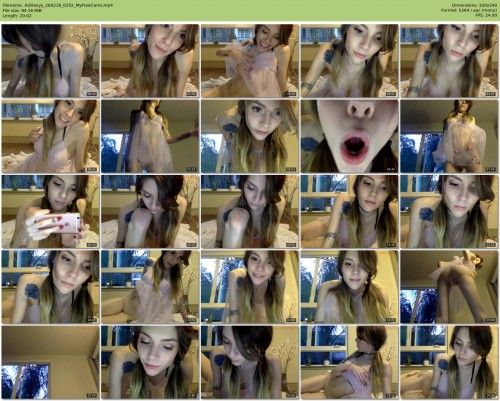Click the Length text in the header
Viewport: 500px width, 401px height.
click(x=17, y=15)
